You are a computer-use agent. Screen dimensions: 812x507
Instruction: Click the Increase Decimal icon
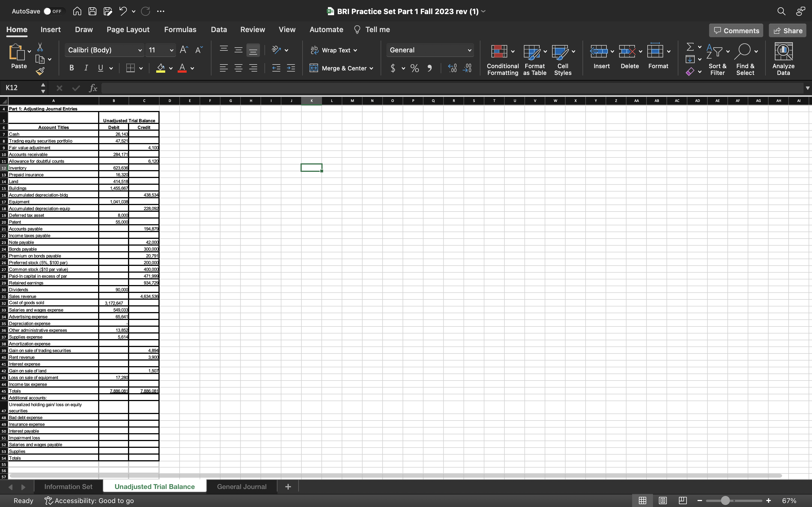(452, 68)
